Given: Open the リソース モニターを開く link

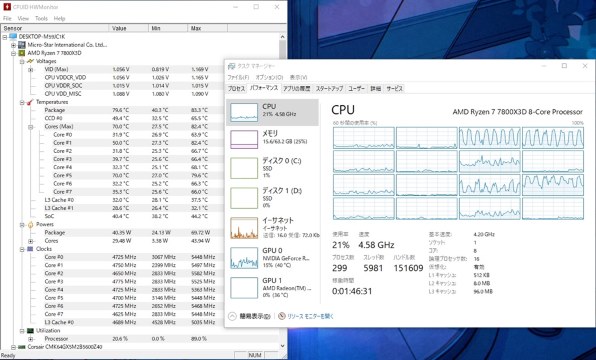Looking at the screenshot, I should click(x=311, y=316).
